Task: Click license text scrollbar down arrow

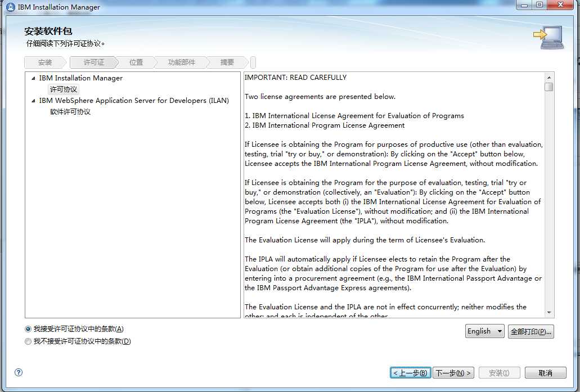Action: [x=549, y=313]
